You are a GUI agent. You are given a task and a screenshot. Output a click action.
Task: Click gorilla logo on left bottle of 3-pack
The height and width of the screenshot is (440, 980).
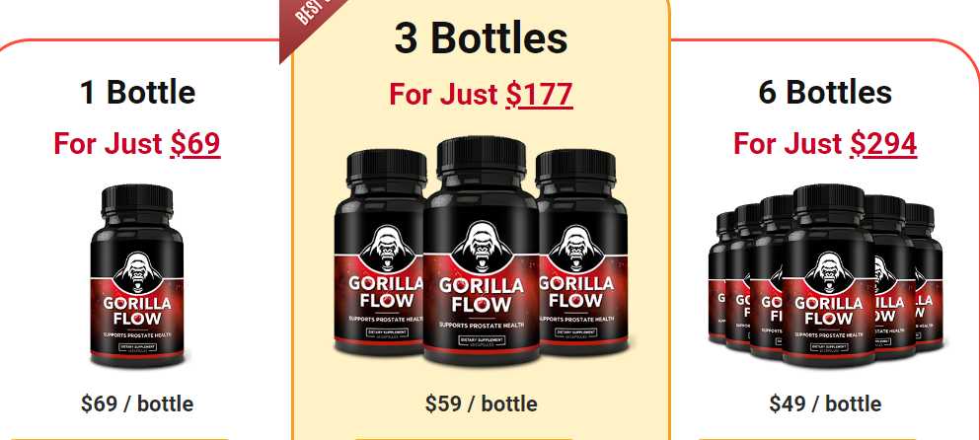(x=386, y=247)
